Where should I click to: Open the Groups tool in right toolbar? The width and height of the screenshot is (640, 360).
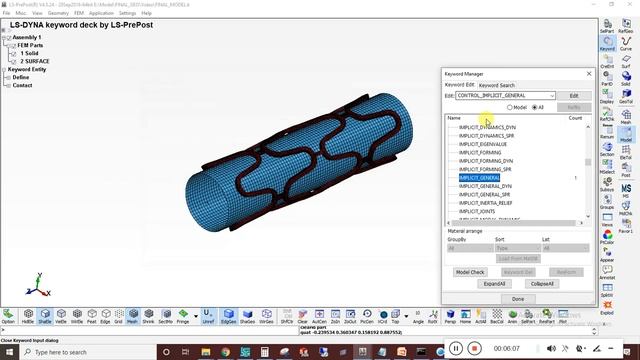click(x=607, y=202)
